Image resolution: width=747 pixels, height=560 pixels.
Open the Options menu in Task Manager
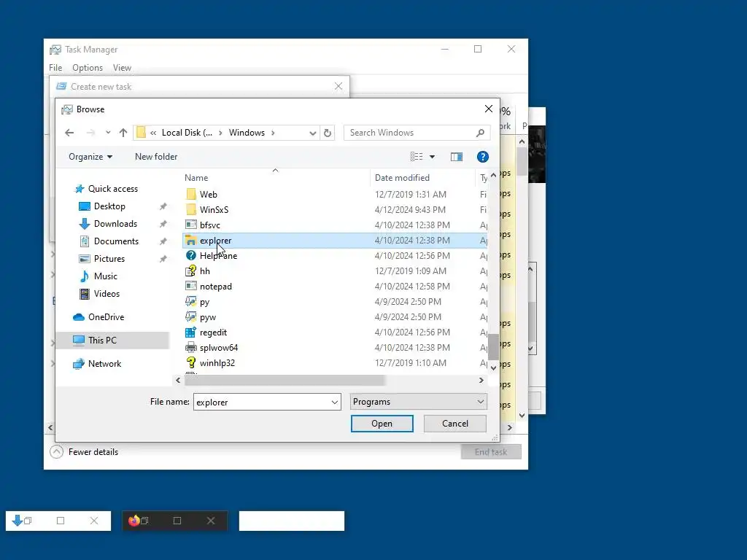(x=88, y=68)
